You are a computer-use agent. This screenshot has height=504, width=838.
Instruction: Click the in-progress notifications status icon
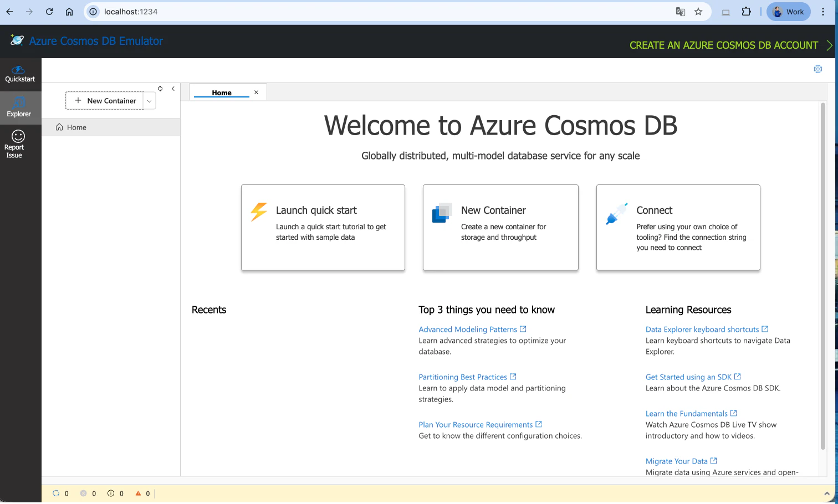tap(56, 493)
